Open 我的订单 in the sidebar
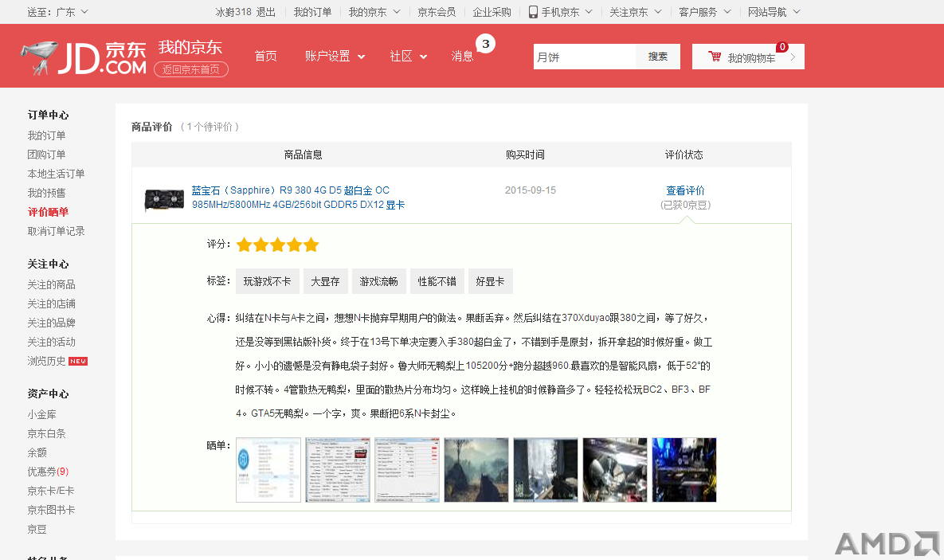 (46, 135)
